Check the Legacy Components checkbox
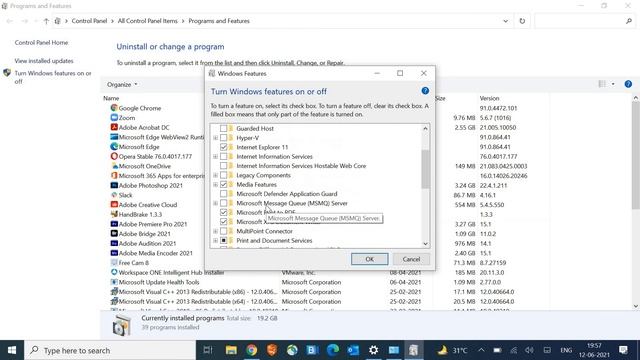Viewport: 640px width, 360px height. coord(223,175)
